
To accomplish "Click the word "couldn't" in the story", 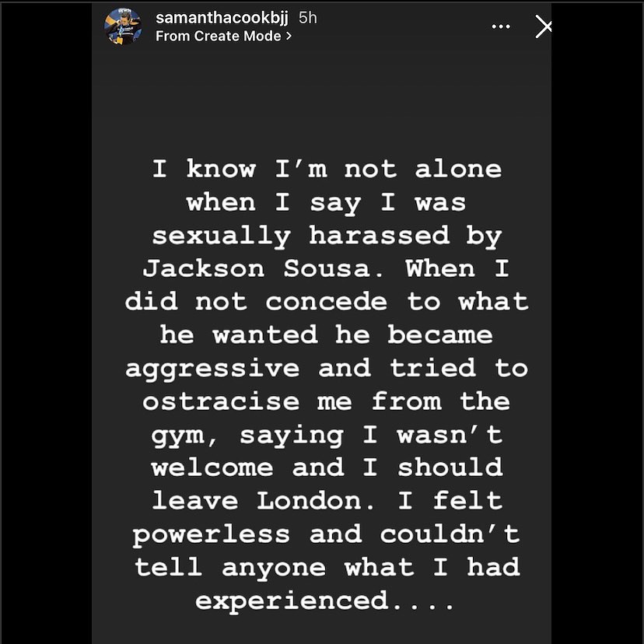I will point(450,534).
